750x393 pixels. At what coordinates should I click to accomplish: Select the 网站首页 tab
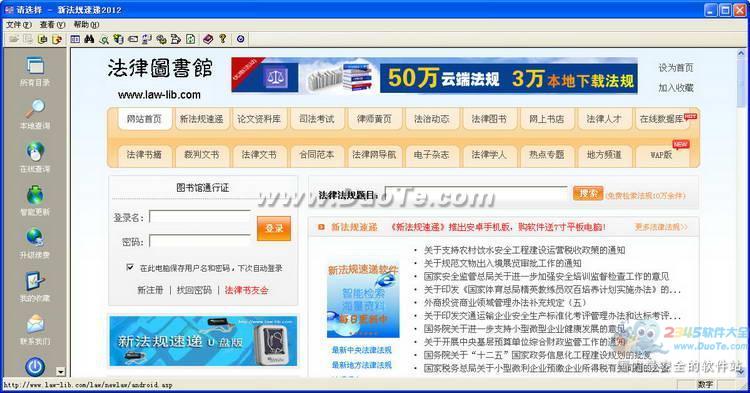[144, 119]
